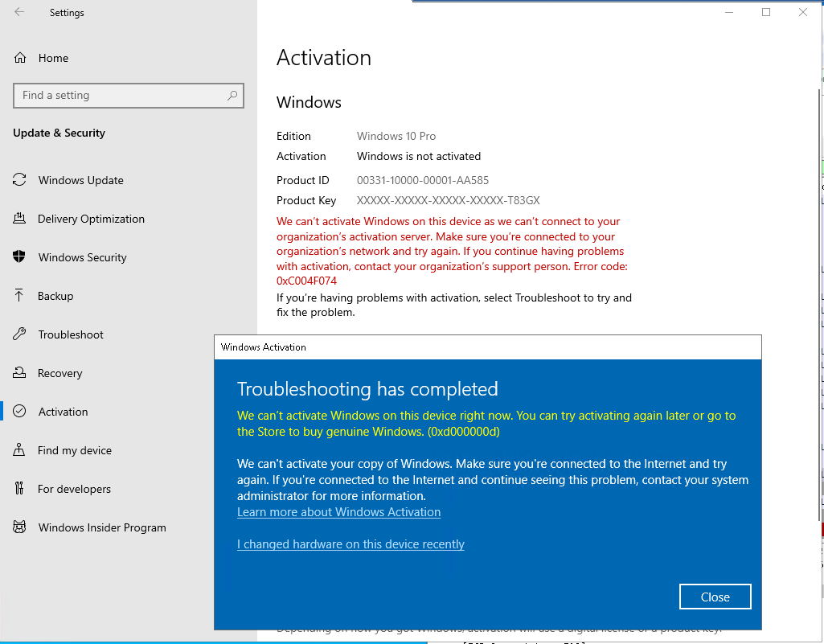Click the Find a setting search box
The image size is (824, 644).
[x=129, y=95]
